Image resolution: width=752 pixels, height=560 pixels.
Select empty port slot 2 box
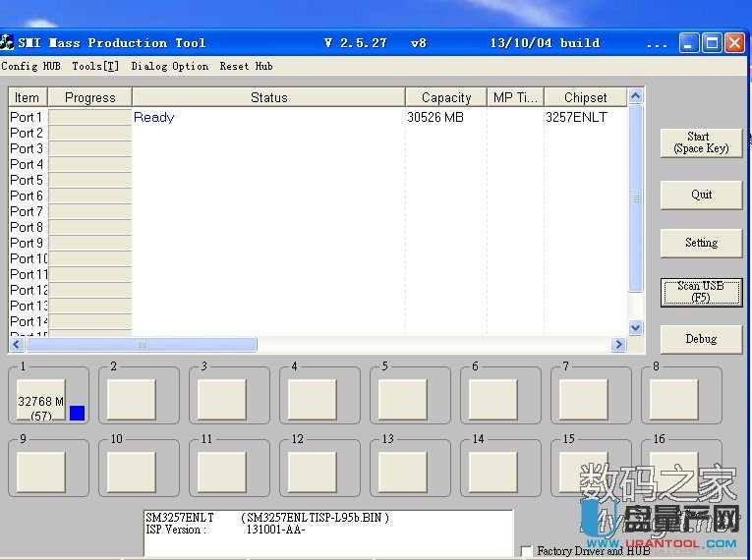tap(132, 400)
